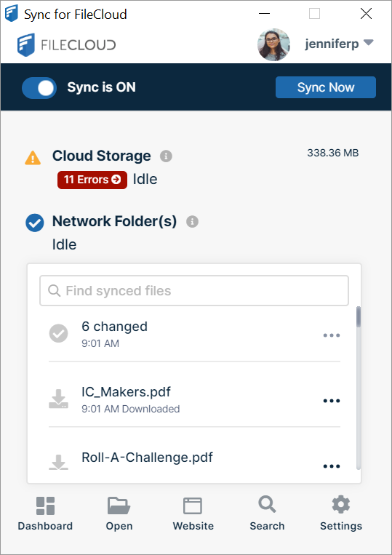Image resolution: width=392 pixels, height=555 pixels.
Task: Click the Find synced files search box
Action: click(x=194, y=291)
